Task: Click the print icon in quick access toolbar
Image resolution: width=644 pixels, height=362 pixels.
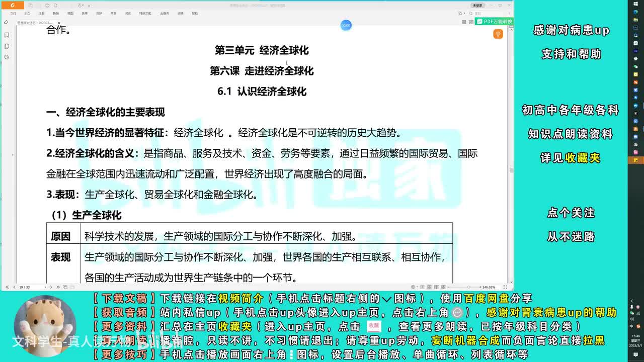Action: tap(47, 6)
